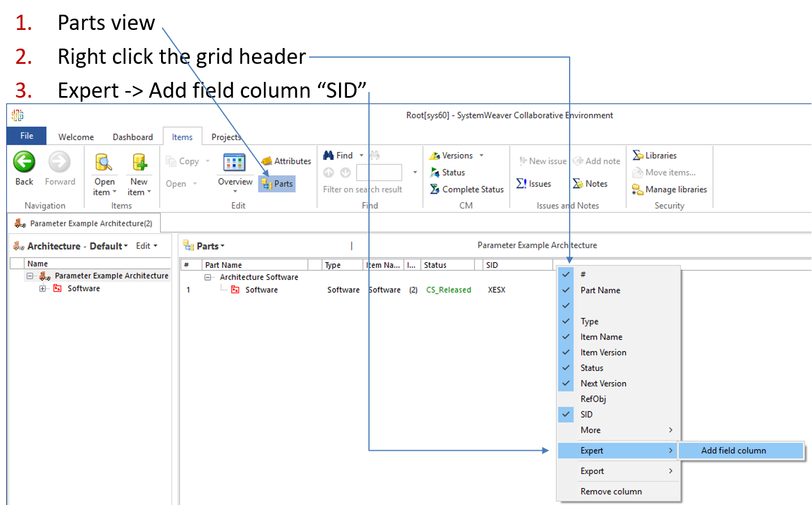Select the Parts icon in the ribbon
The image size is (812, 505).
click(276, 184)
